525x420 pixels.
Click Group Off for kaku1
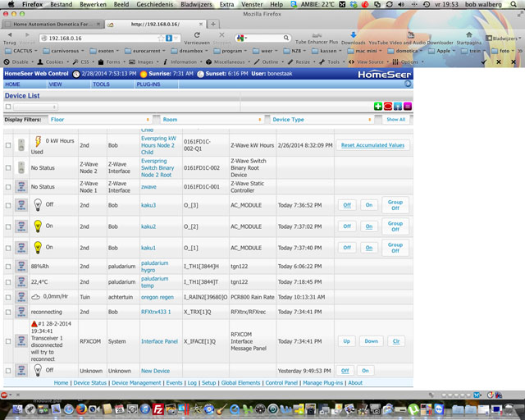coord(395,248)
